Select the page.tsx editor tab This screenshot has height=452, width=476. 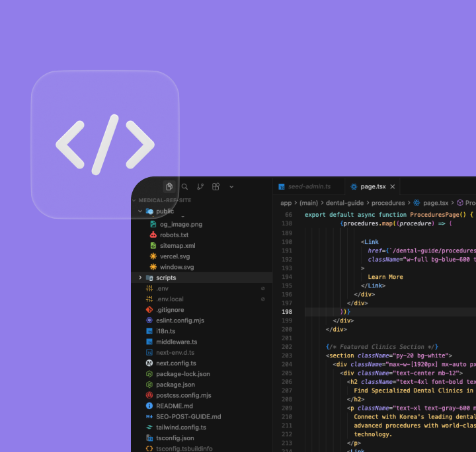373,186
